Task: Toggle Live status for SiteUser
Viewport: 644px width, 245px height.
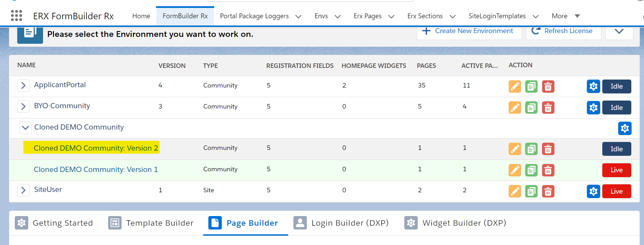Action: tap(616, 192)
